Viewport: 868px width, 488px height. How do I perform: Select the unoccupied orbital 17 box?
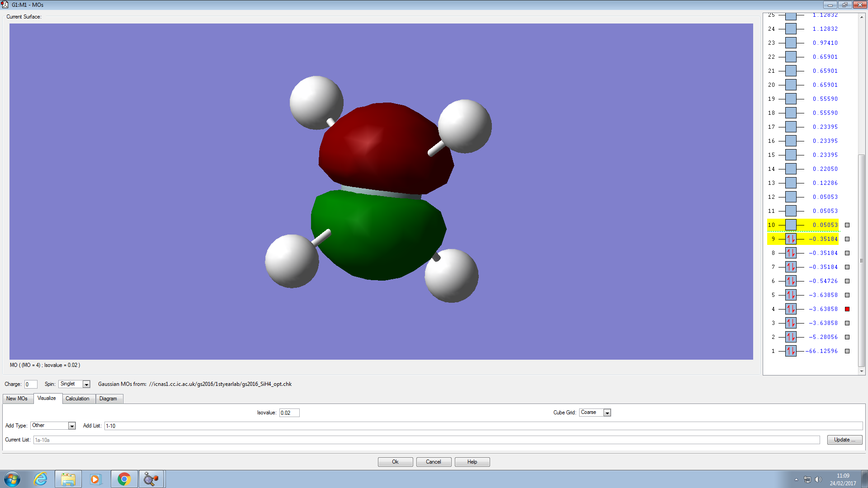[x=791, y=127]
